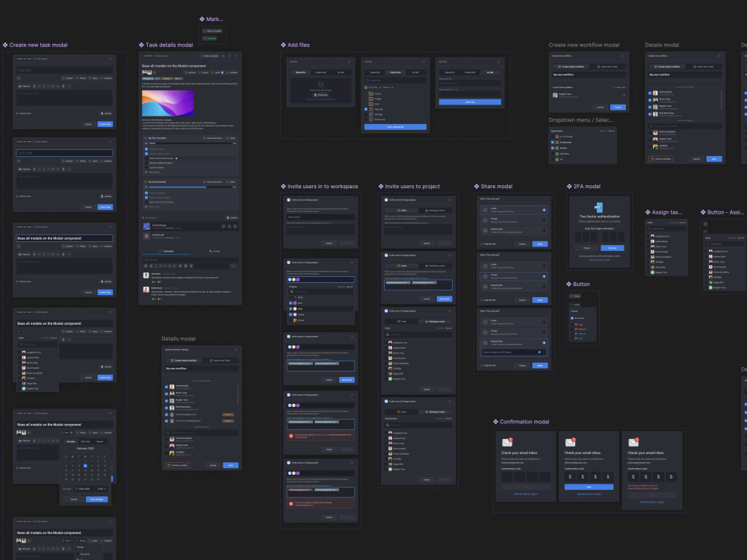The width and height of the screenshot is (747, 560).
Task: Click the add-assignee icon next to avatars in Task details
Action: tap(155, 72)
